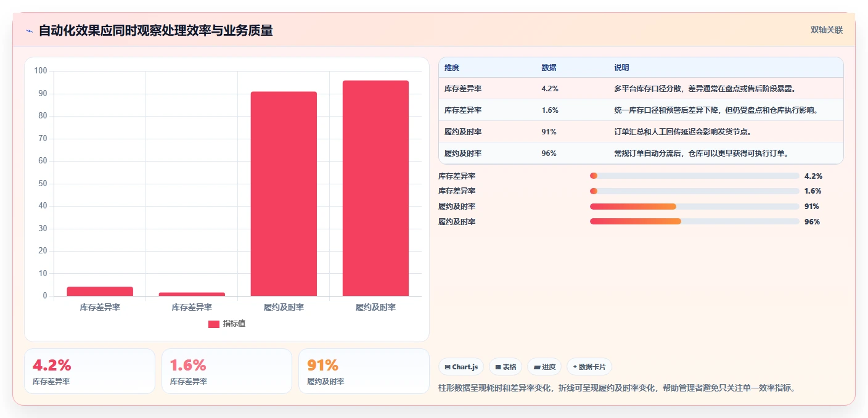Viewport: 868px width, 418px height.
Task: Click the 库存差异率 progress bar showing 1.6%
Action: click(695, 191)
